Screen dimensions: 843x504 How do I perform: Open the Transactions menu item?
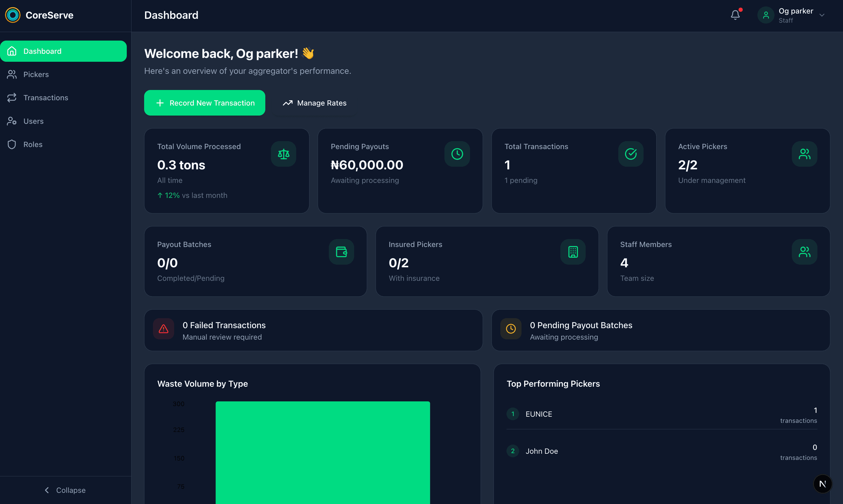[46, 97]
